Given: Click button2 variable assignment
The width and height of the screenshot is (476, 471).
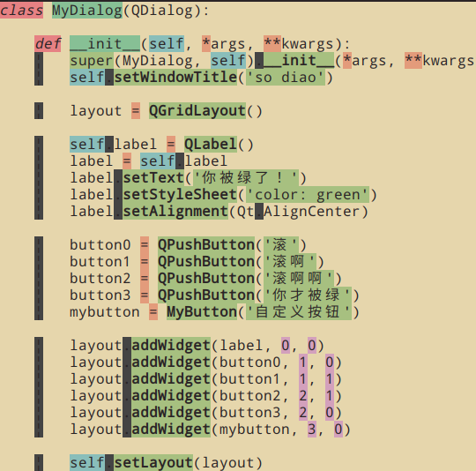Looking at the screenshot, I should click(x=100, y=278).
